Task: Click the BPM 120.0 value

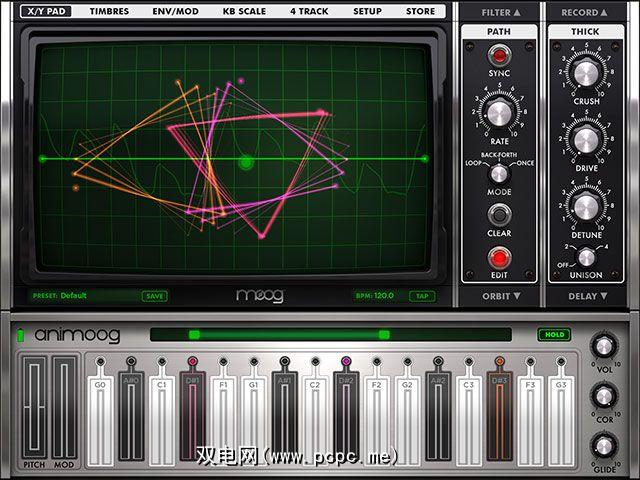Action: 375,296
